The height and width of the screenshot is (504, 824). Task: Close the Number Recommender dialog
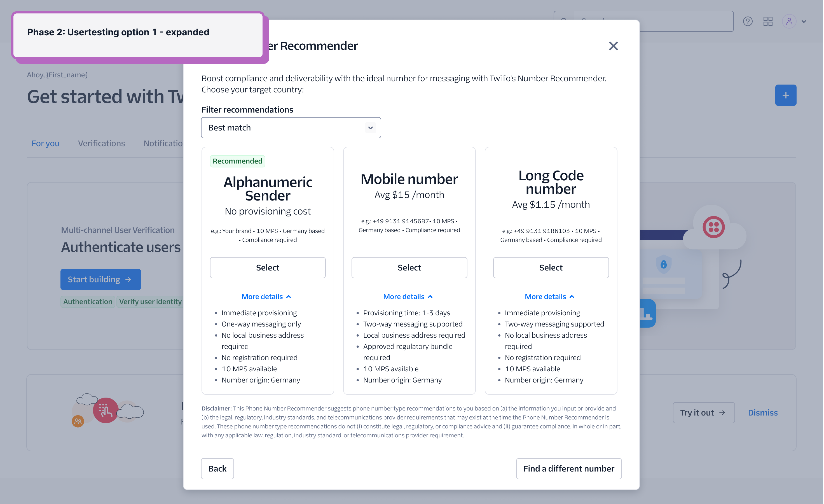coord(613,46)
